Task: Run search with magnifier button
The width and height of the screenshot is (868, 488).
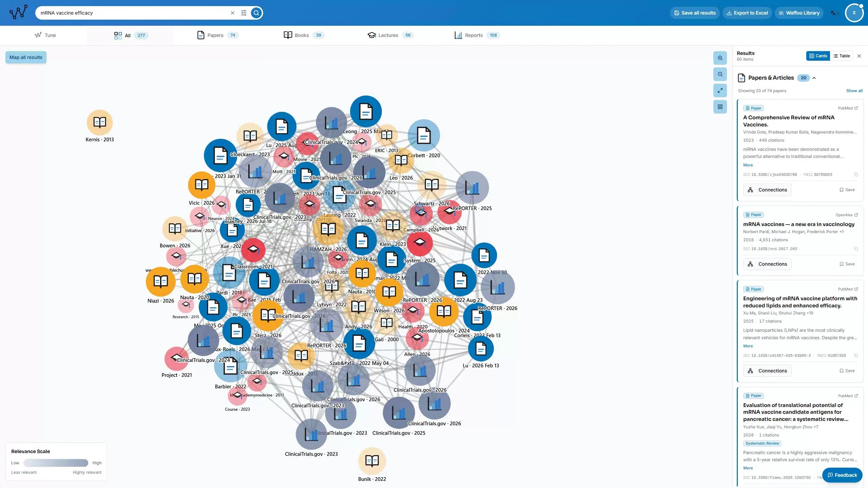Action: coord(256,13)
